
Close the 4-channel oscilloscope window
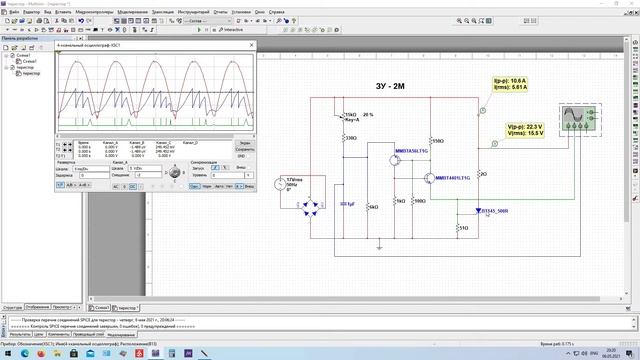pos(251,45)
